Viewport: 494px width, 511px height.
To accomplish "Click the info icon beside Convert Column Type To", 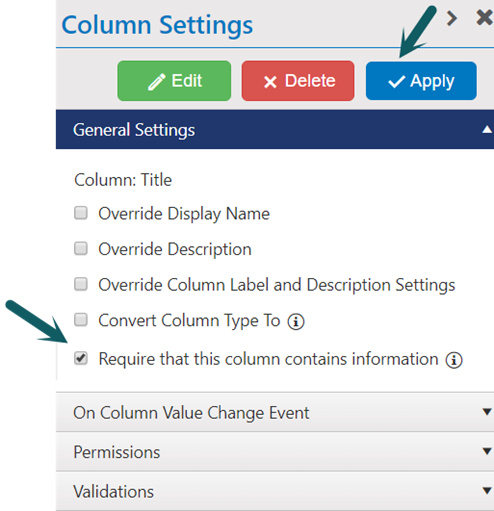I will (296, 322).
